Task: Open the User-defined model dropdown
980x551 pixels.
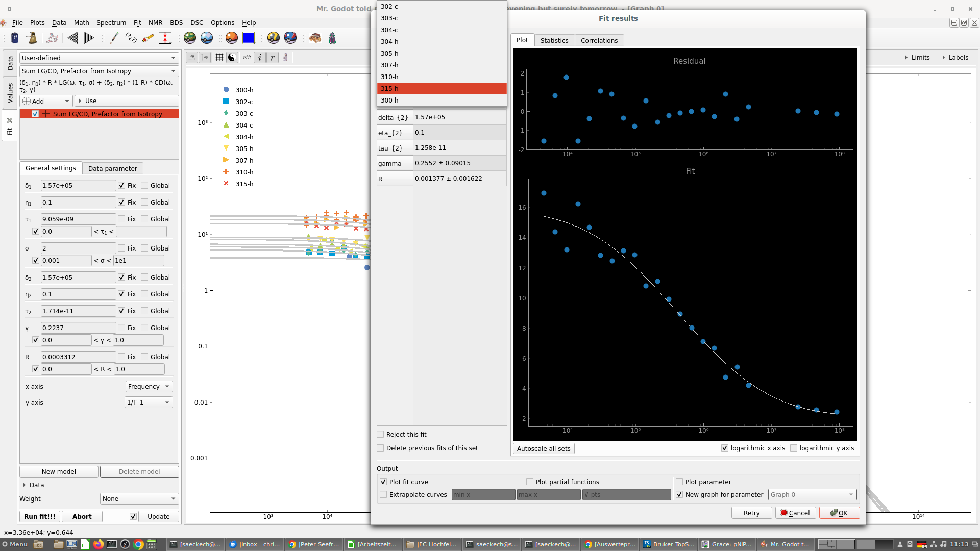Action: (99, 58)
